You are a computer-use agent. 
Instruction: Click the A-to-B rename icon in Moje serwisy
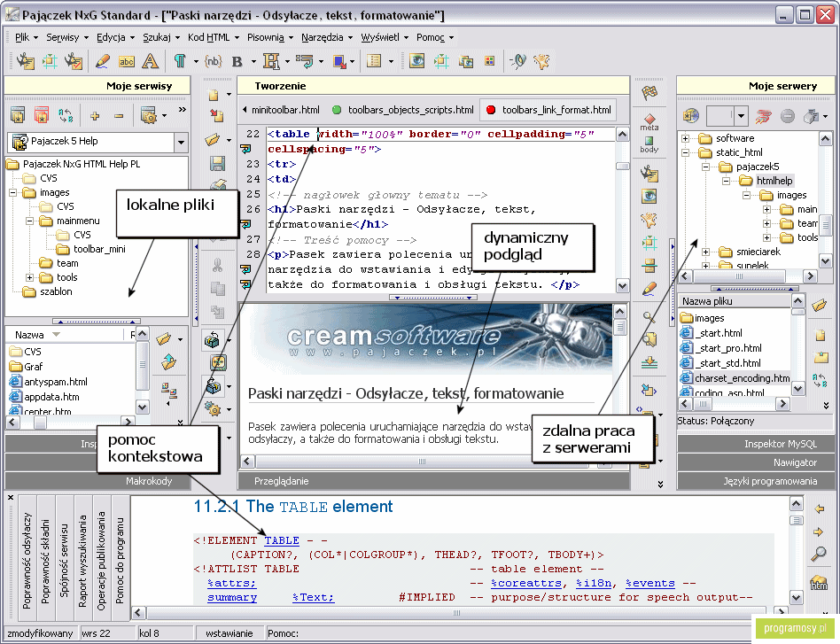66,115
